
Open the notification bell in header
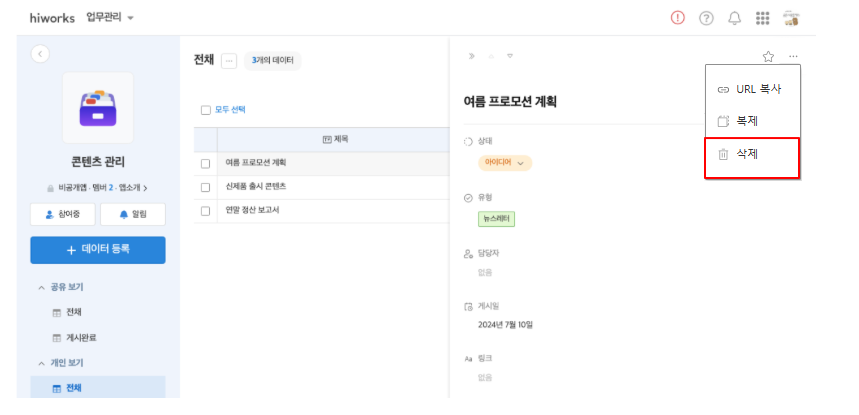(734, 18)
